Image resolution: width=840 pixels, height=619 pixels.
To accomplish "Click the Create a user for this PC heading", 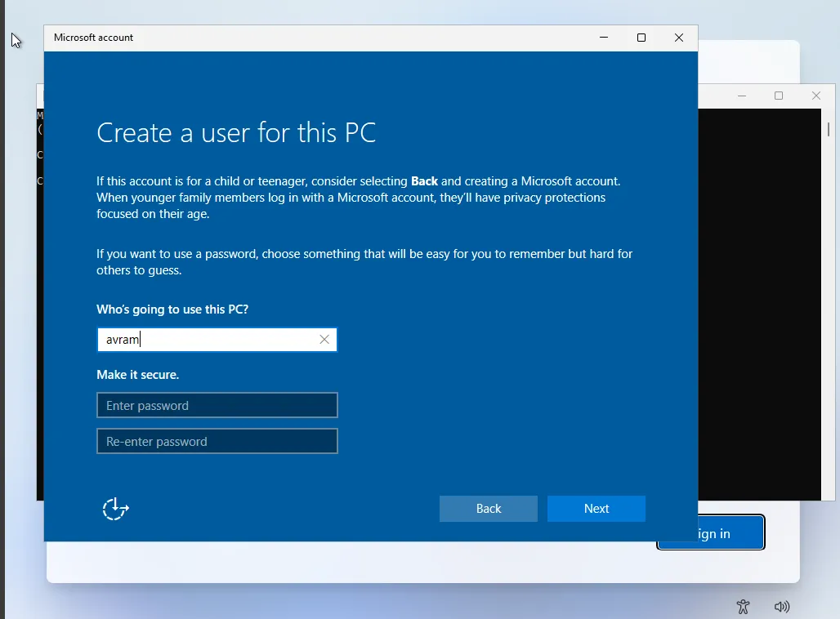I will 236,132.
